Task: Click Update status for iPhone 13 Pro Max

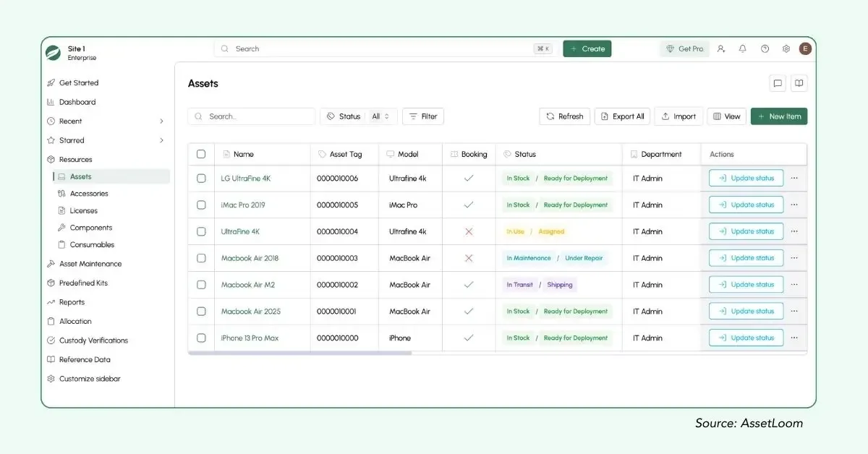Action: [x=746, y=338]
